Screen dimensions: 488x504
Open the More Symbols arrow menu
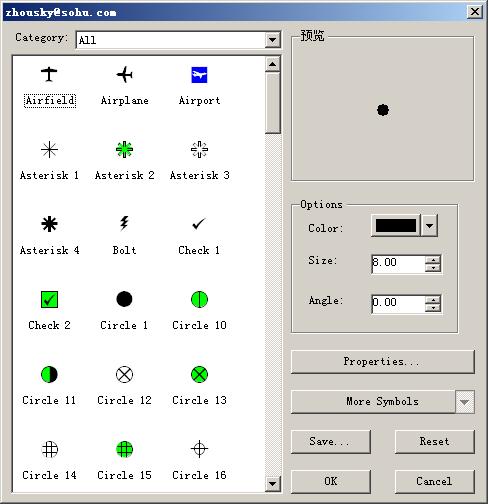coord(465,402)
